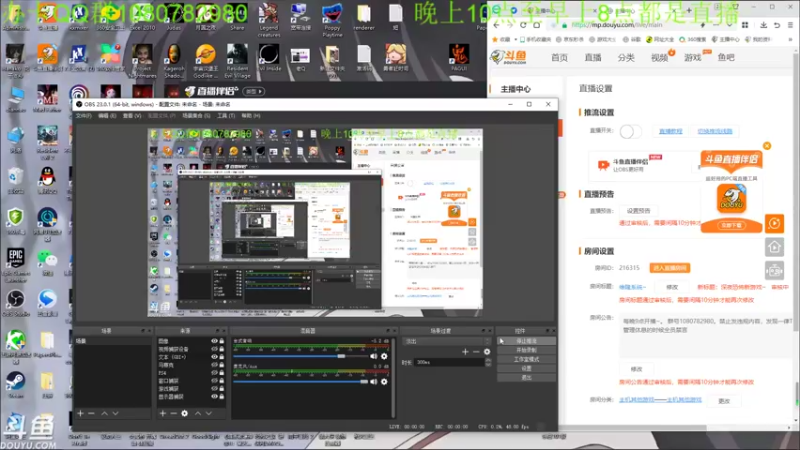
Task: Mute the first mixer audio channel
Action: [x=374, y=356]
